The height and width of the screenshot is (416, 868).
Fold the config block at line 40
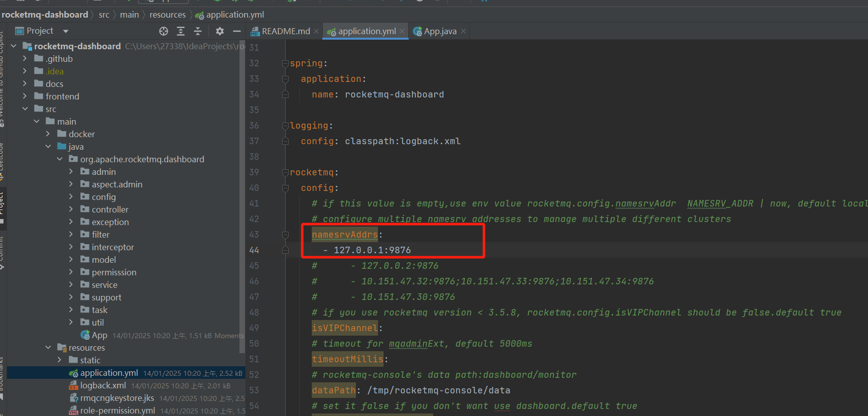285,188
